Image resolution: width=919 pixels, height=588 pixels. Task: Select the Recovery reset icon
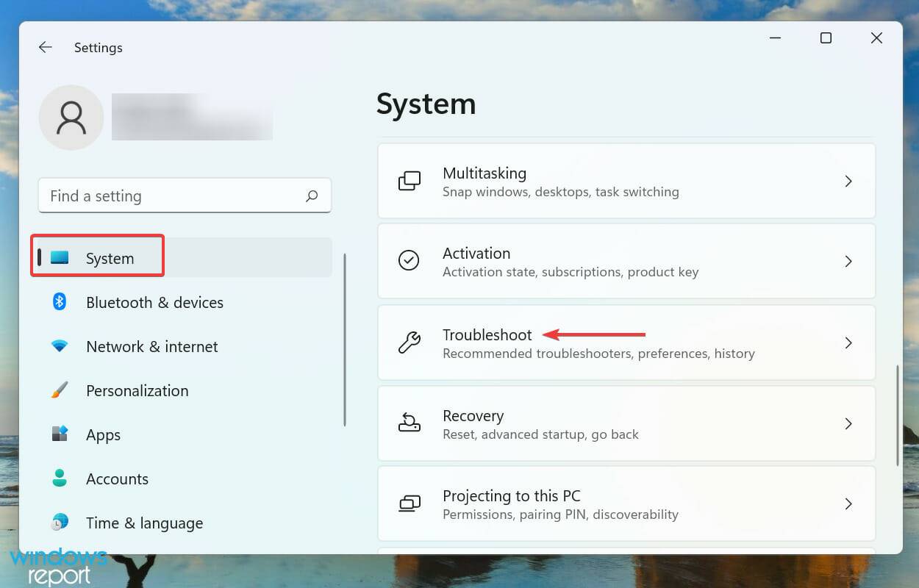(410, 423)
